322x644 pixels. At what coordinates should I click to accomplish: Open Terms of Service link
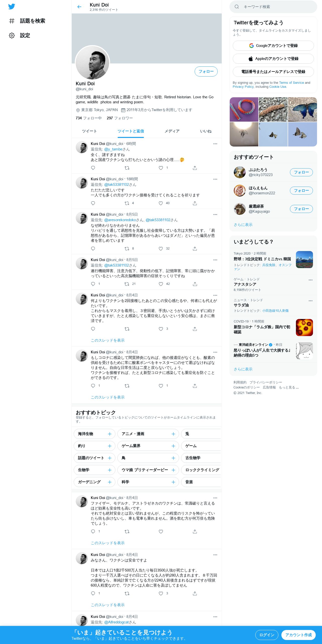coord(291,83)
